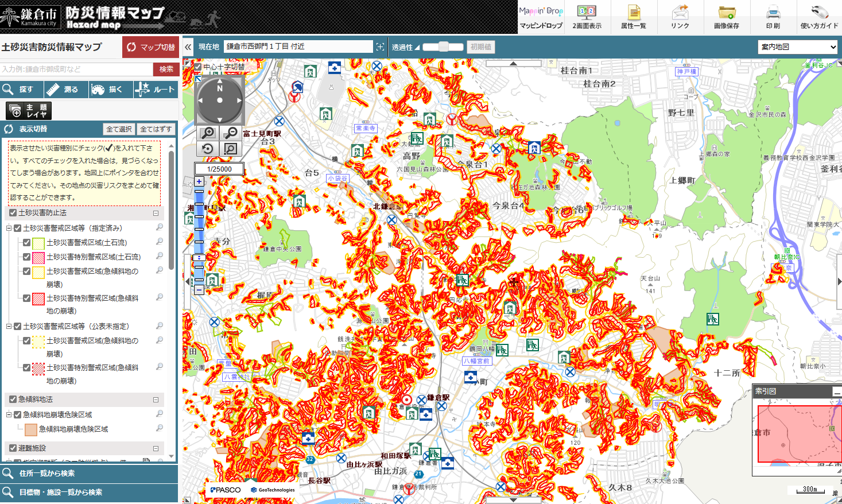Click the minus at the zoom slider bottom

click(x=199, y=290)
